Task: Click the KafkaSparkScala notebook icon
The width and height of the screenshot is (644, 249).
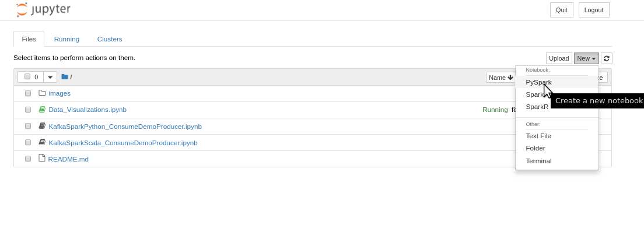Action: pos(42,142)
